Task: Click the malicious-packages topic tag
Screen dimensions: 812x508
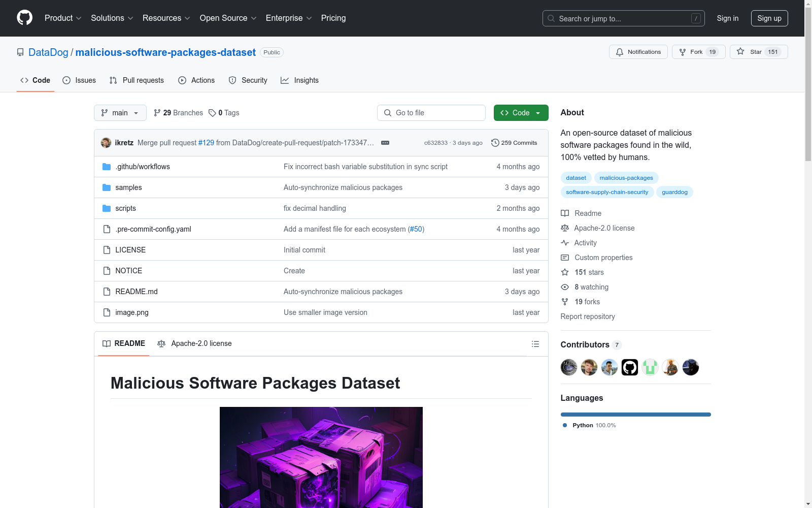Action: 626,178
